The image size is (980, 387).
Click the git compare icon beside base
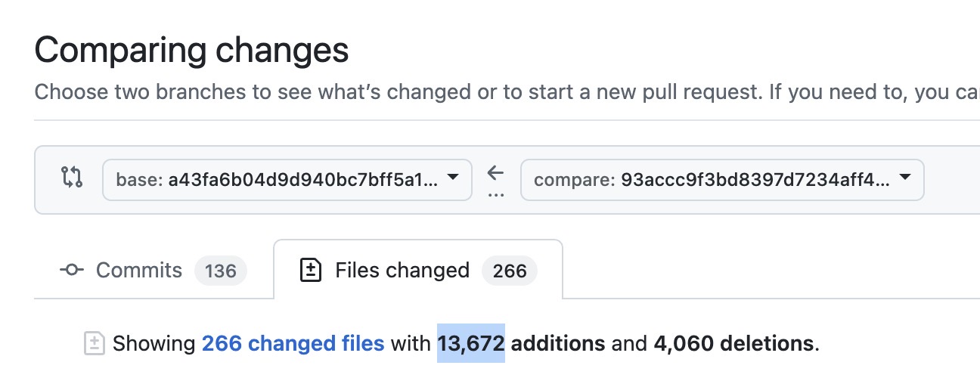72,179
